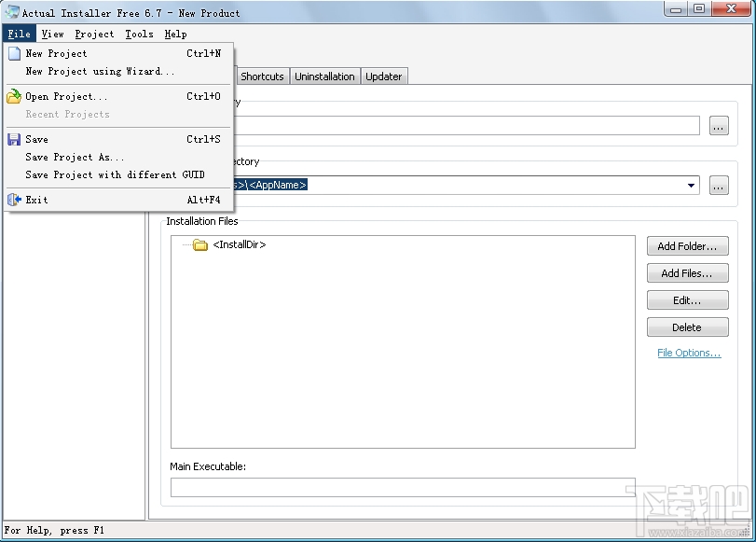Screen dimensions: 756x542
Task: Switch to the Shortcuts tab
Action: [262, 76]
